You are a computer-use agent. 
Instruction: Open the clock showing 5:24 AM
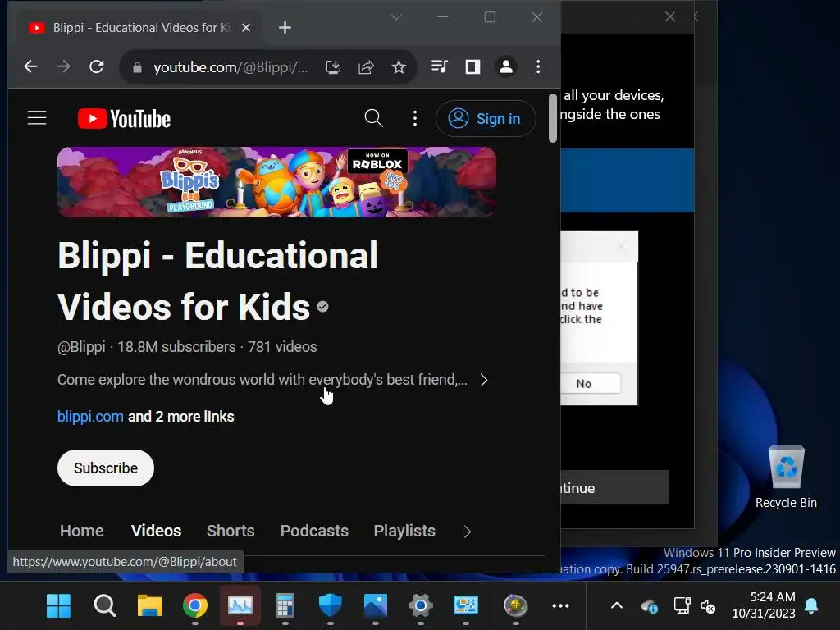tap(764, 605)
